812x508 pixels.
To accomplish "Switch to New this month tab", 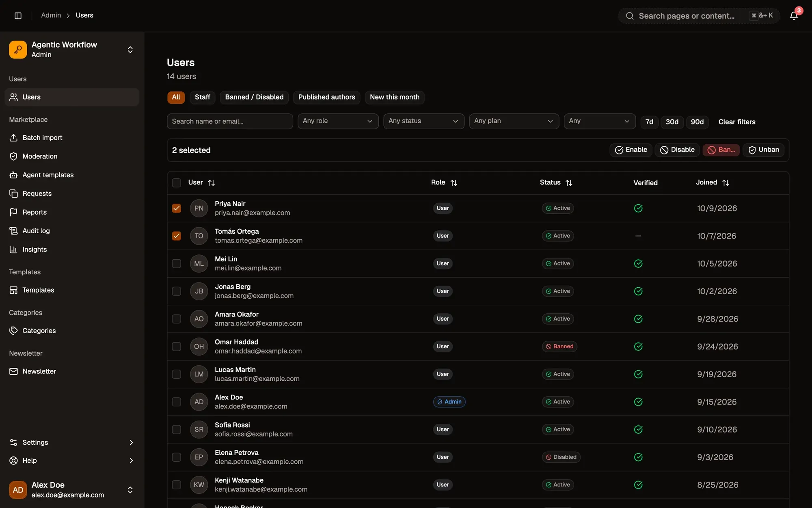I will [394, 97].
